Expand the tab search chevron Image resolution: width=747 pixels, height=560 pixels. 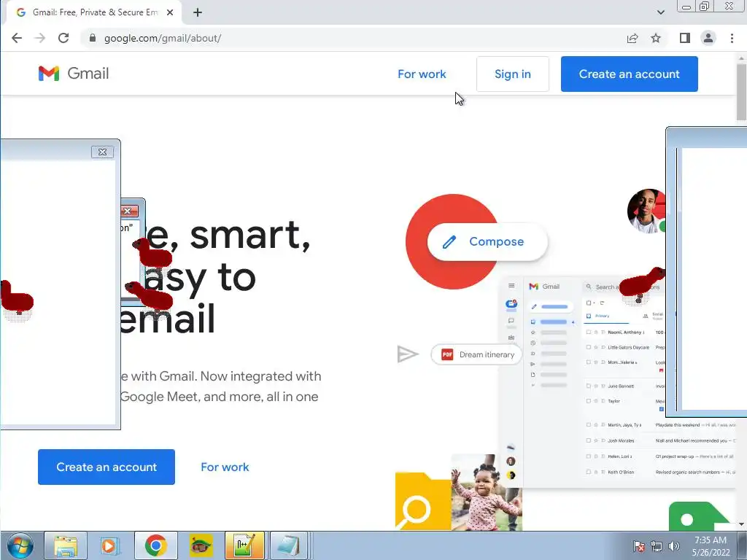point(661,12)
